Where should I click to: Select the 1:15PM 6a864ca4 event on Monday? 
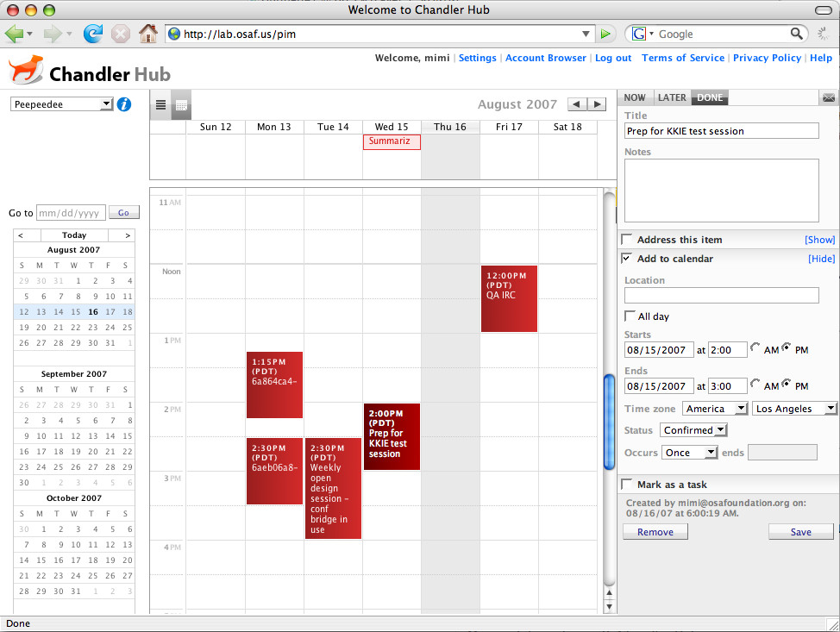click(274, 385)
